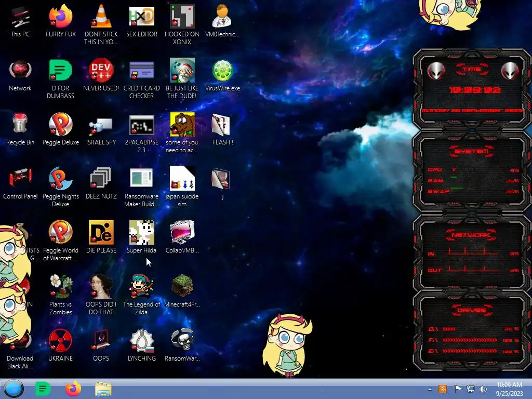Select the HxD SEX EDITOR shortcut

(141, 16)
